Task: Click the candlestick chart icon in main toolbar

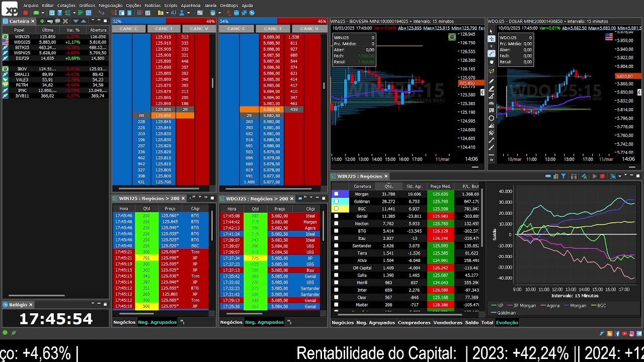Action: pyautogui.click(x=102, y=13)
